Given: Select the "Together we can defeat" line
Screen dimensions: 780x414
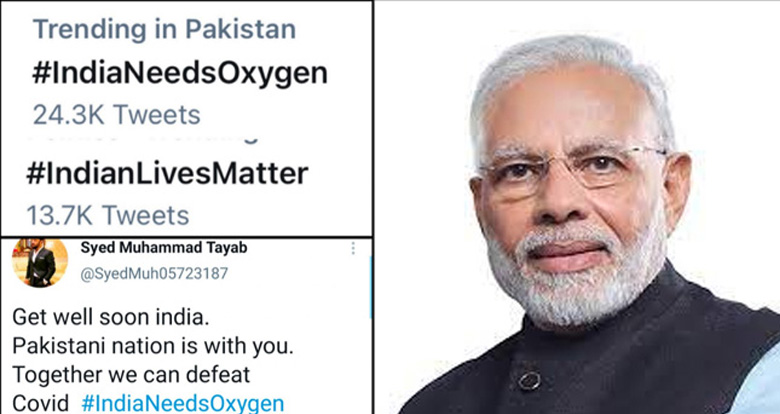Looking at the screenshot, I should click(131, 375).
